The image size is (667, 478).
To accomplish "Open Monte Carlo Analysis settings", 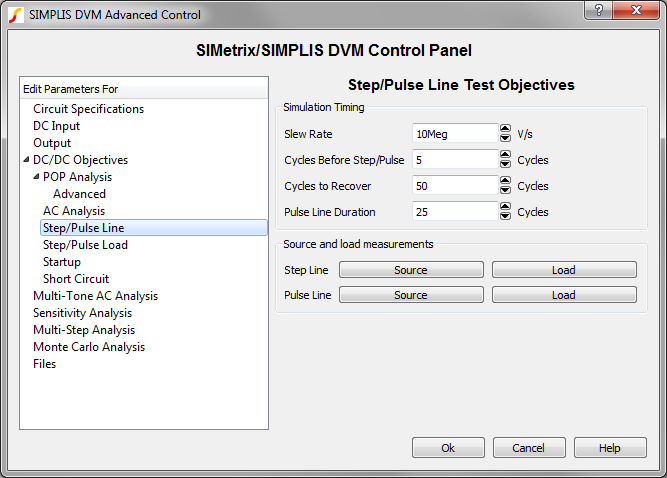I will pyautogui.click(x=89, y=347).
